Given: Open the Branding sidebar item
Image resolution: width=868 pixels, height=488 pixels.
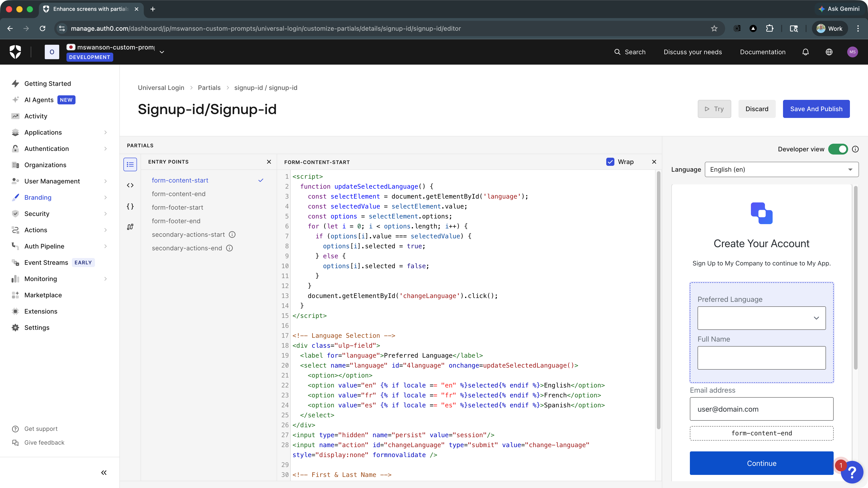Looking at the screenshot, I should click(x=38, y=197).
